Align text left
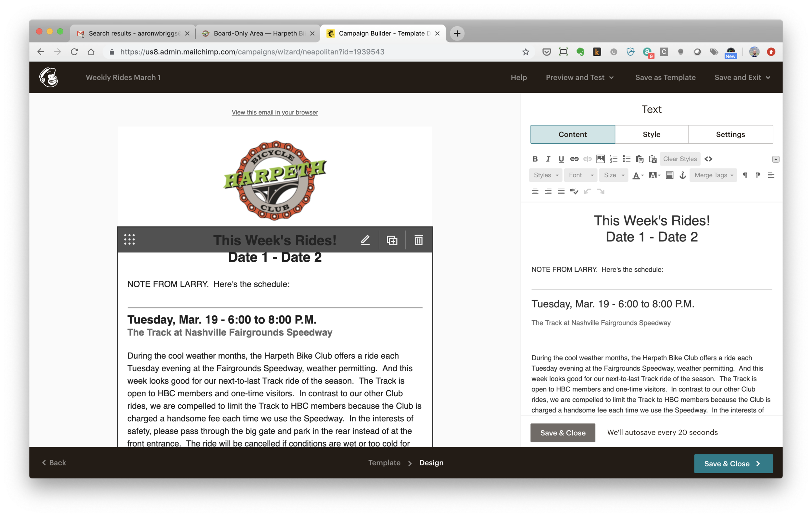Screen dimensions: 812x517 click(x=771, y=175)
